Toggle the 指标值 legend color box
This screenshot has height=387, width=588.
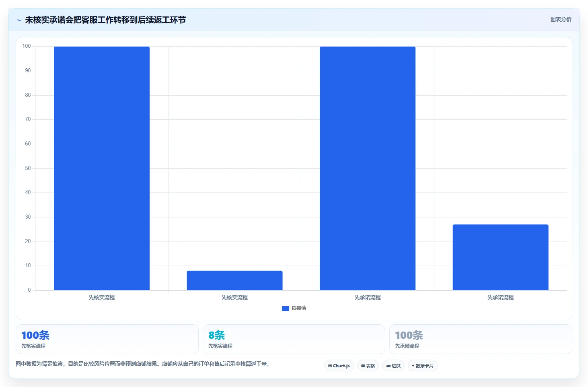coord(286,309)
